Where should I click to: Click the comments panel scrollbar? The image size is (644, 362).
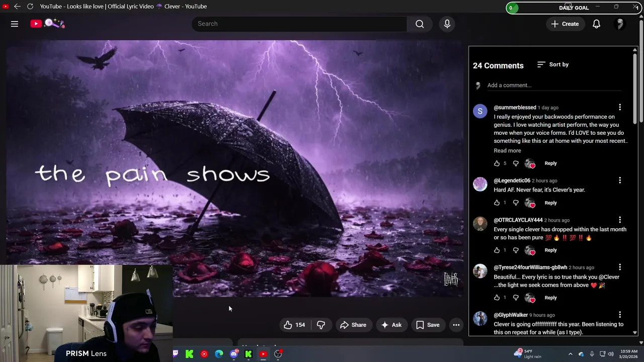coord(635,88)
